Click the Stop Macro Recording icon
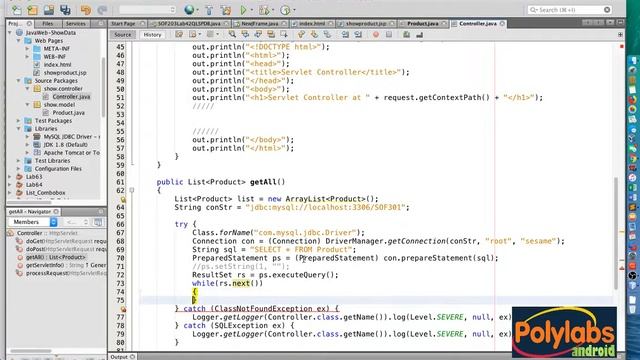The image size is (640, 360). [389, 35]
